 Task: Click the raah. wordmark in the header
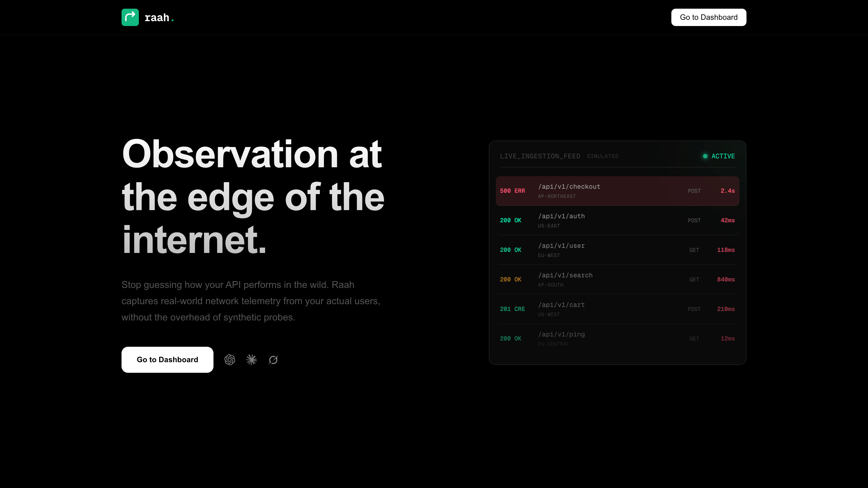pos(159,17)
